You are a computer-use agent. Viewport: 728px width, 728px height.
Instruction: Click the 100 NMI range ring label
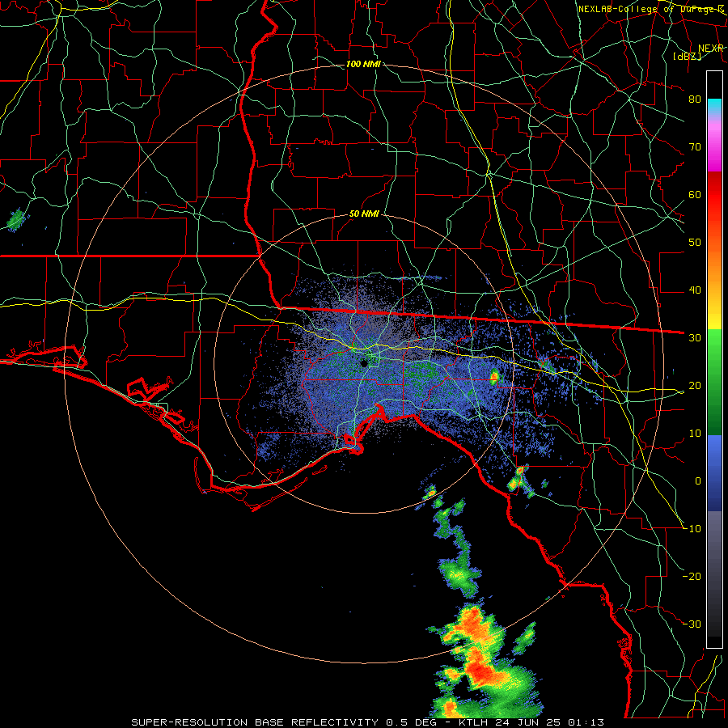point(363,64)
